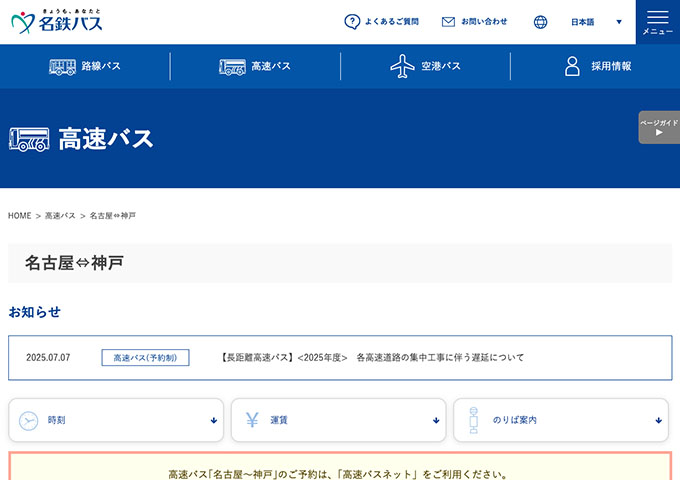This screenshot has width=680, height=480.
Task: Open the ページガイド side tab
Action: [x=659, y=127]
